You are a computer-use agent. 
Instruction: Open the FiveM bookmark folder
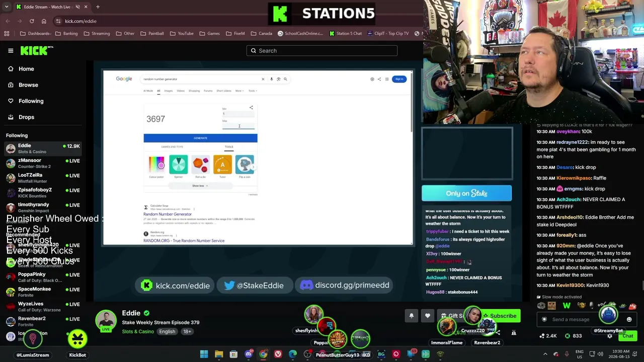pyautogui.click(x=235, y=34)
